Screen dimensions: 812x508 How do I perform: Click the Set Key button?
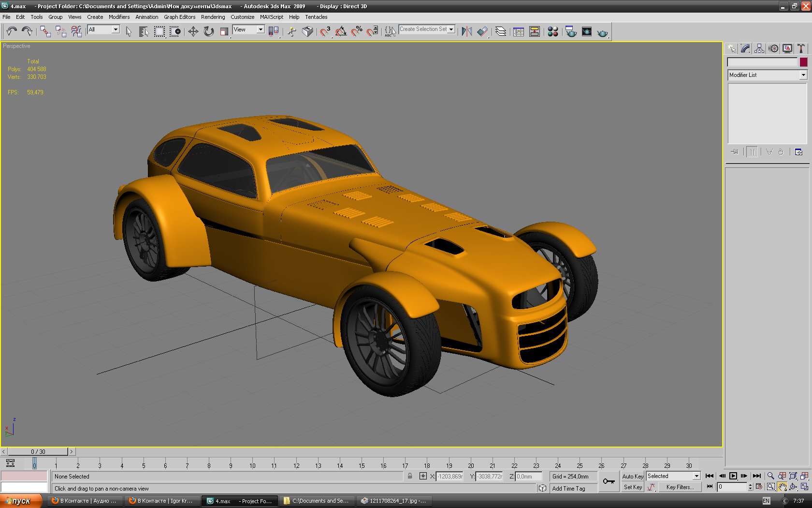(633, 487)
